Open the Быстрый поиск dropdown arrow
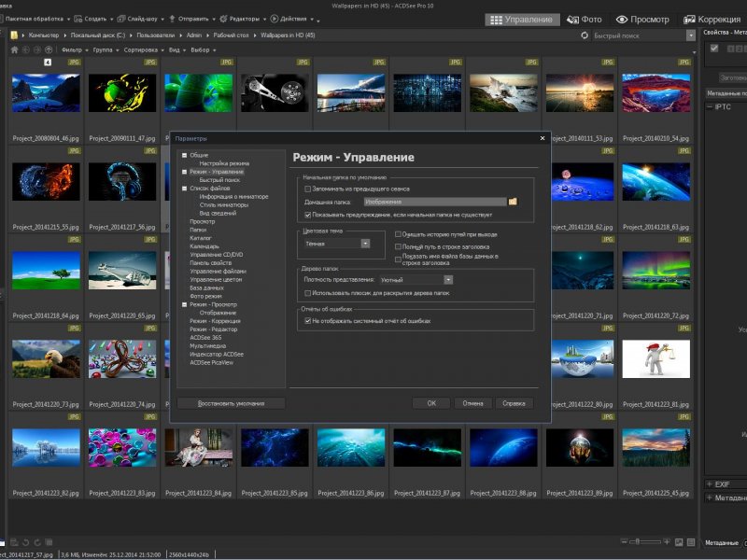 pos(691,35)
